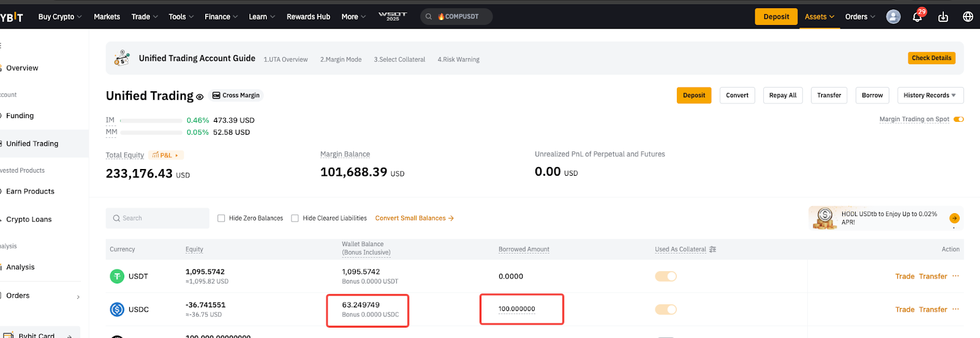Image resolution: width=980 pixels, height=338 pixels.
Task: Open the USDT row more options icon
Action: coord(956,276)
